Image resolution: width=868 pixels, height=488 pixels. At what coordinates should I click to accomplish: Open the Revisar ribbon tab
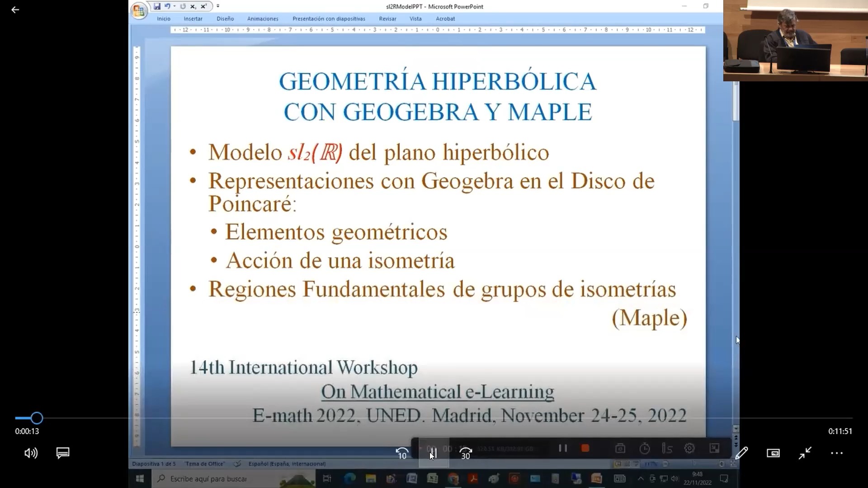click(x=387, y=19)
